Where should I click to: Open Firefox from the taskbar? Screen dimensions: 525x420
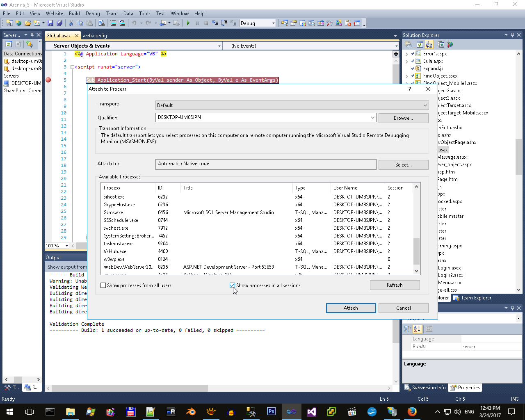[x=412, y=411]
